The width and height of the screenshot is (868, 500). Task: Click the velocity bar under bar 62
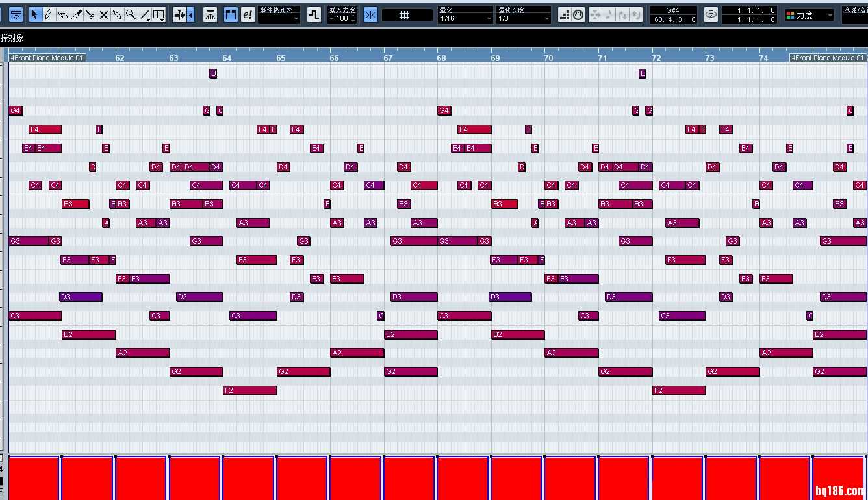[x=141, y=478]
